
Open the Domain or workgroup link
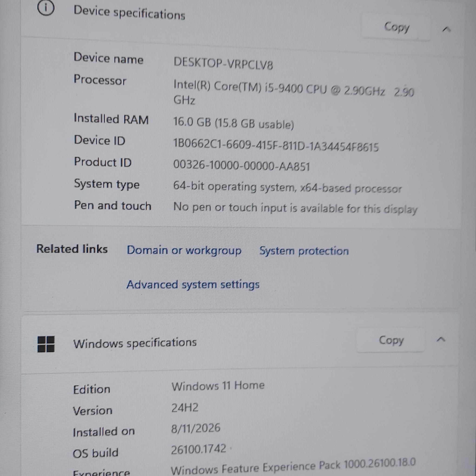coord(184,250)
